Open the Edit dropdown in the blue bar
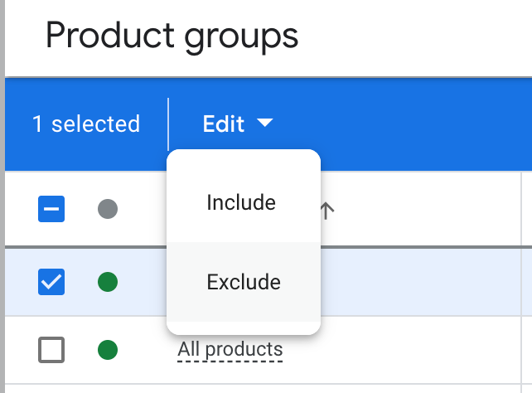Viewport: 532px width, 393px height. click(x=238, y=124)
